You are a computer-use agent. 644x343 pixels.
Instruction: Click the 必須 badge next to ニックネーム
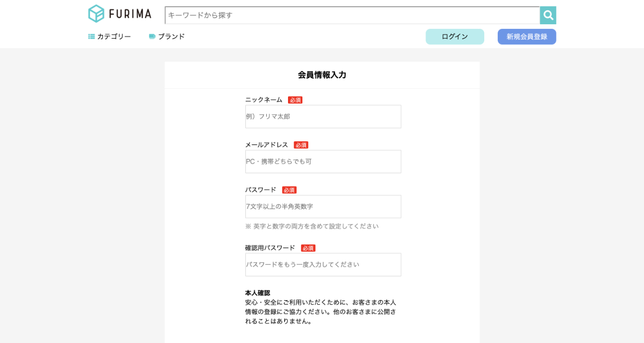tap(295, 100)
